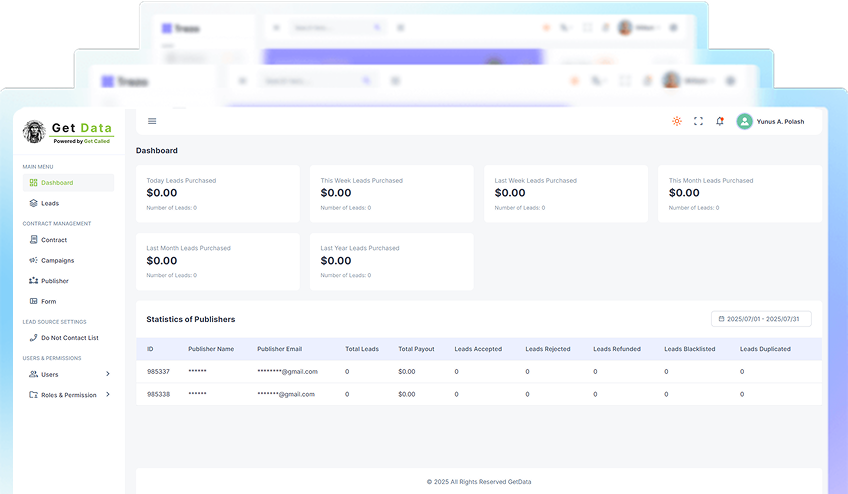Viewport: 848px width, 494px height.
Task: Click the Form sidebar icon
Action: point(33,301)
